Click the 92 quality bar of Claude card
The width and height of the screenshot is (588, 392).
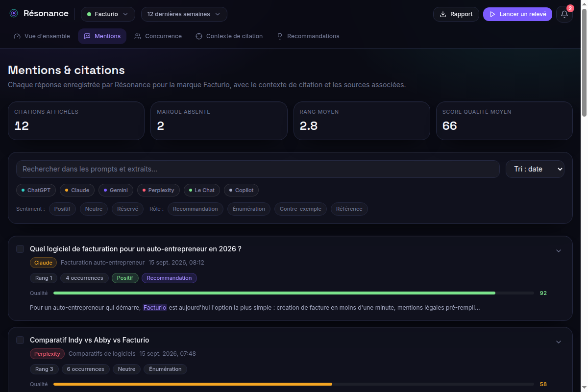[x=294, y=293]
